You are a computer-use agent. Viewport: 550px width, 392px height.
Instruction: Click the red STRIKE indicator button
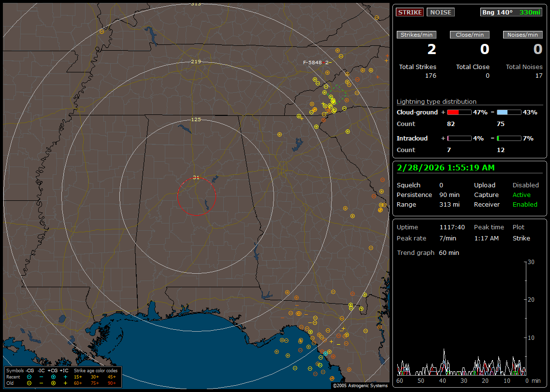[x=410, y=12]
